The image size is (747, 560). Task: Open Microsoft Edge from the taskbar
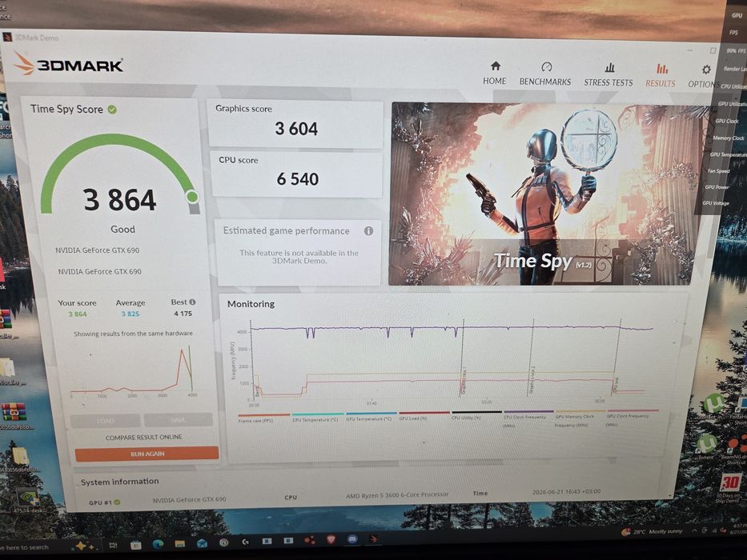click(158, 543)
